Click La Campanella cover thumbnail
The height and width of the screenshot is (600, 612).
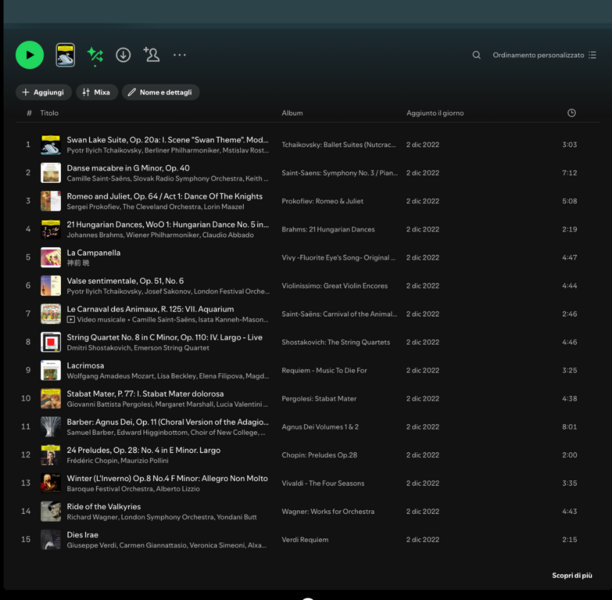coord(51,258)
